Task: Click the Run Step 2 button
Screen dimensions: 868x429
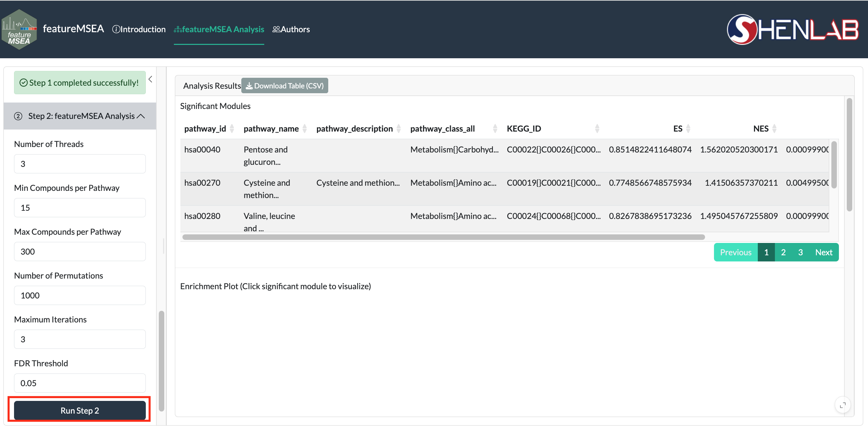Action: 80,410
